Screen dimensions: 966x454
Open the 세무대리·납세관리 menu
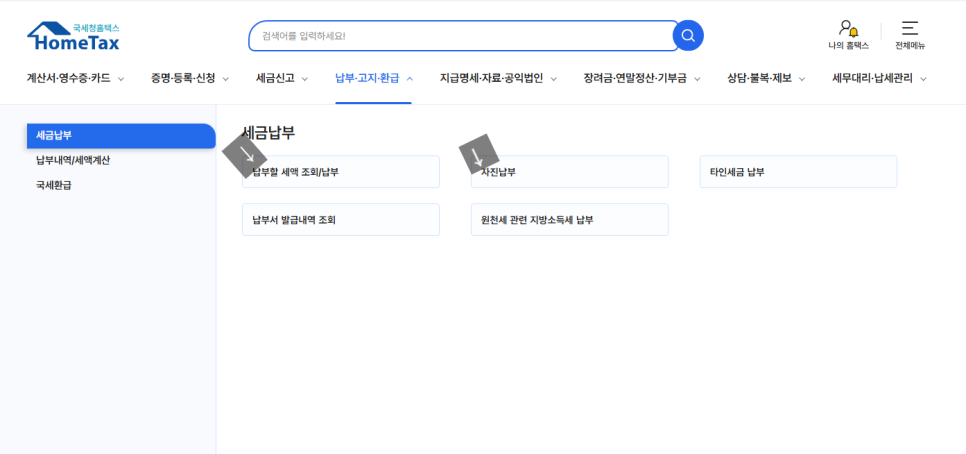click(x=879, y=78)
